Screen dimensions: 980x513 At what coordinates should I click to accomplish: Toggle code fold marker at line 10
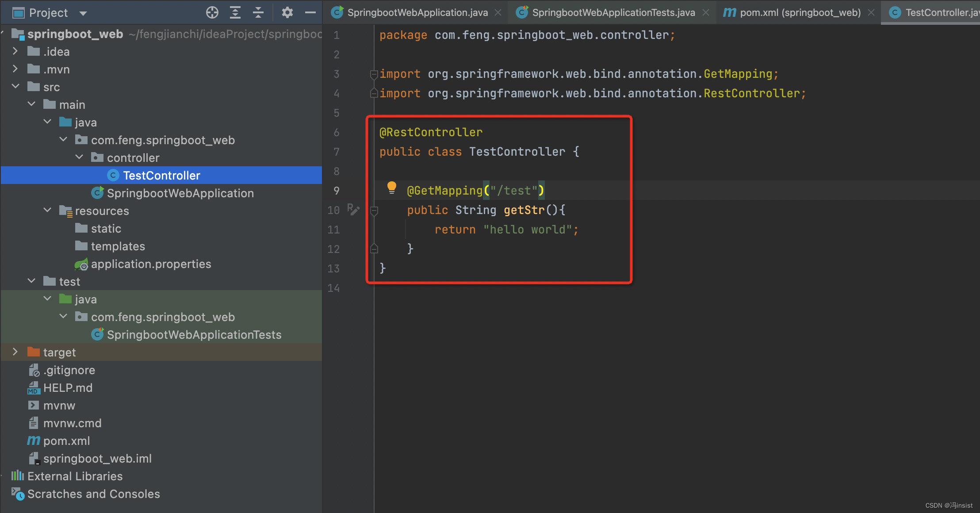[374, 211]
